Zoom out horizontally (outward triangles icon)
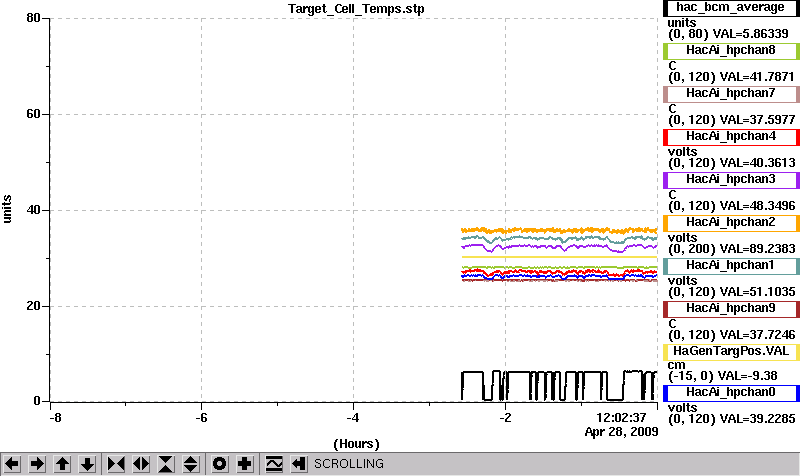The width and height of the screenshot is (800, 476). [x=141, y=464]
